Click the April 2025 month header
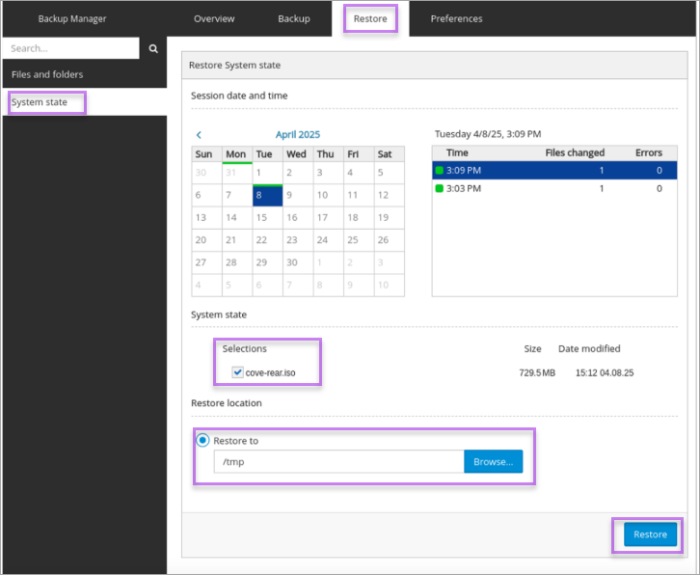The height and width of the screenshot is (575, 700). (x=297, y=135)
